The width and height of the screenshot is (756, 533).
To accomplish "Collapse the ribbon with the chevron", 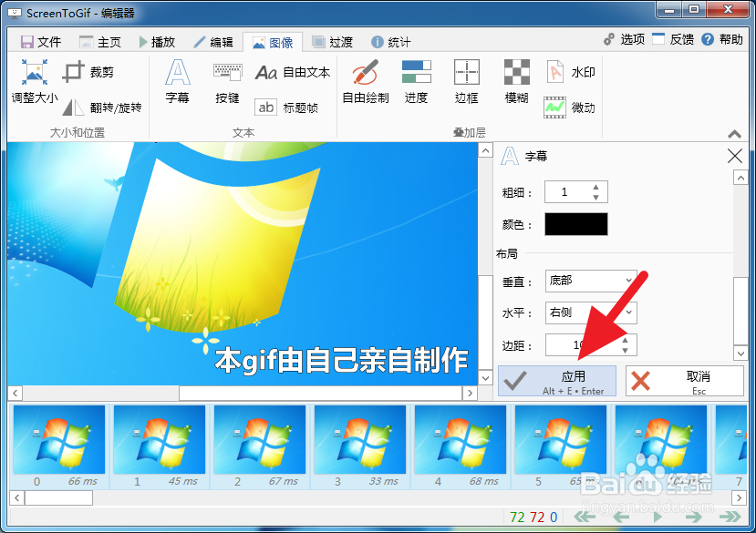I will point(734,134).
